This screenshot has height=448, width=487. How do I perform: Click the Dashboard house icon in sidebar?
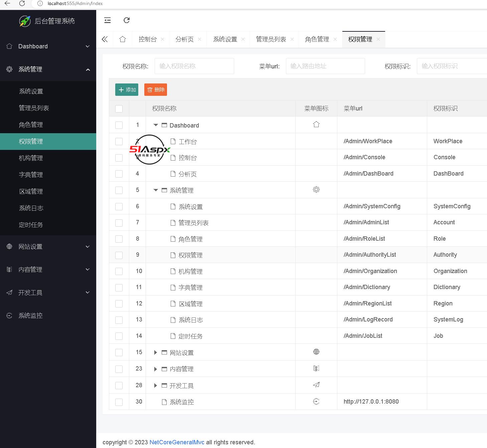coord(9,46)
